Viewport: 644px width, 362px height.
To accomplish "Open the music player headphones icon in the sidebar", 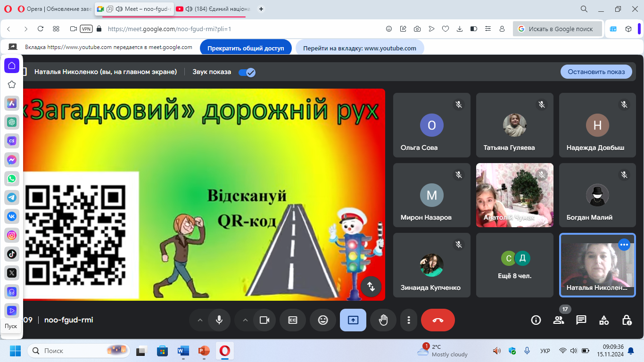I will click(x=12, y=292).
